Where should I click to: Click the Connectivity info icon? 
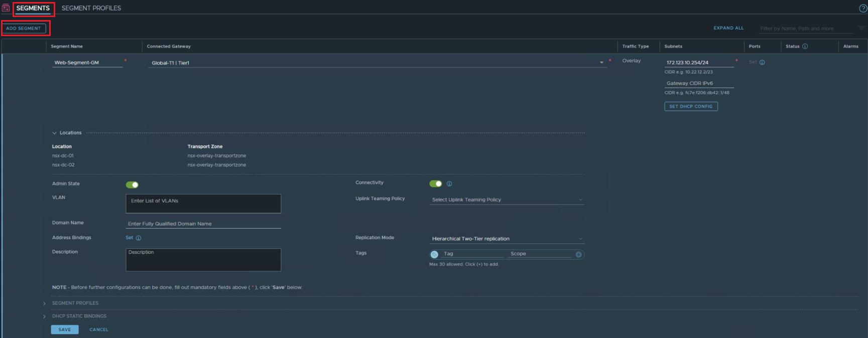[x=449, y=184]
